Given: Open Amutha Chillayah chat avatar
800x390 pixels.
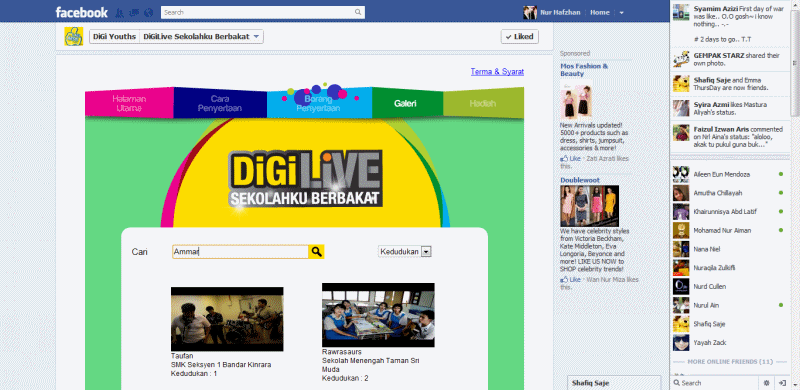Looking at the screenshot, I should click(681, 193).
